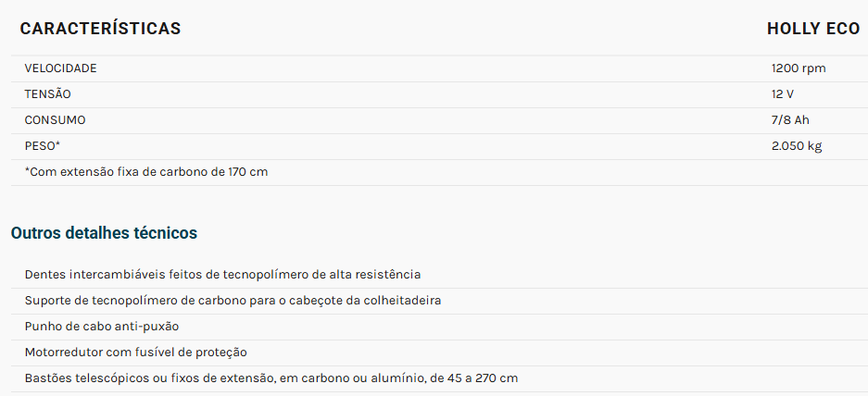Click the HOLLY ECO column header
The height and width of the screenshot is (396, 868).
pos(813,29)
